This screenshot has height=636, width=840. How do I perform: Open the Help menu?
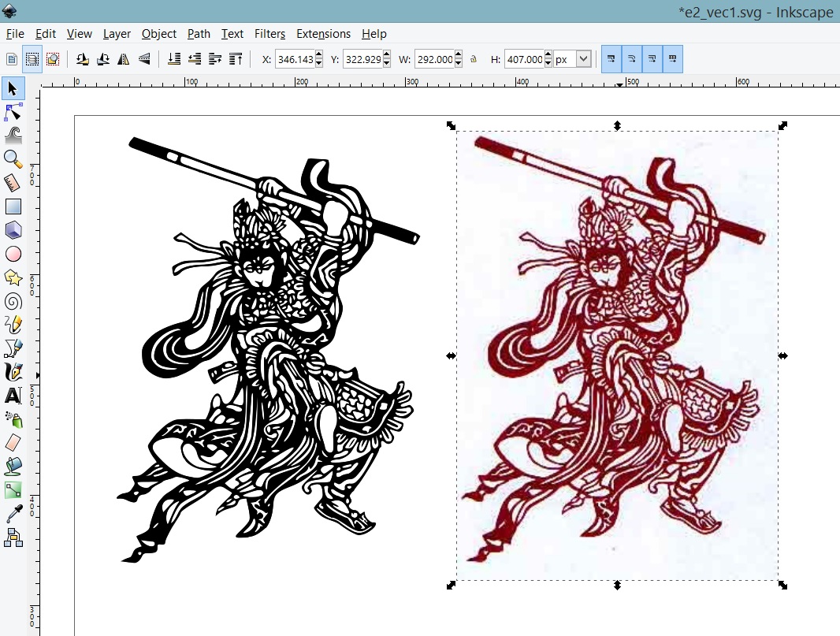tap(374, 34)
